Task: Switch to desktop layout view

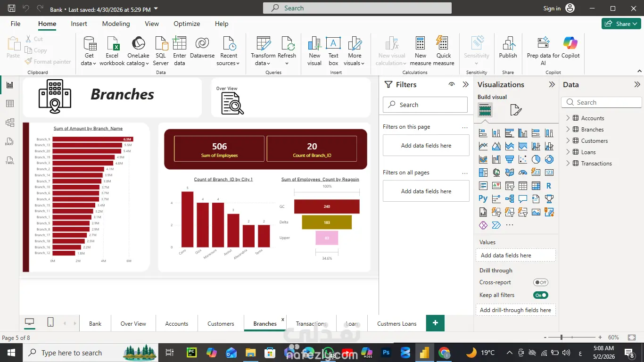Action: [30, 322]
